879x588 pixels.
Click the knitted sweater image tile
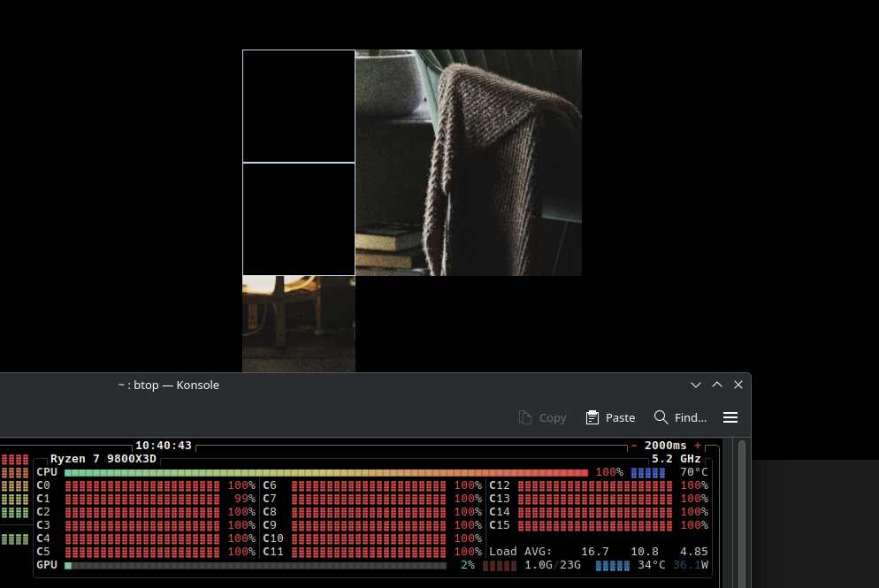(469, 163)
